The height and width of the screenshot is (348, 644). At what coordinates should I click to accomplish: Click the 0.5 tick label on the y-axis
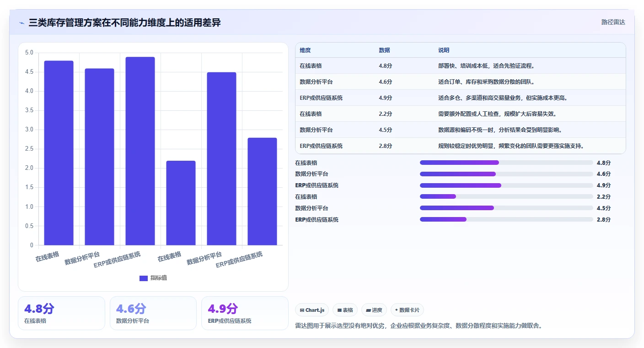point(29,226)
